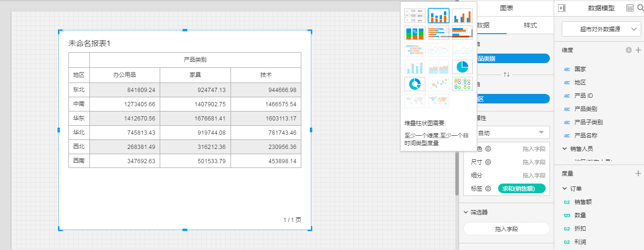This screenshot has width=644, height=250.
Task: Collapse the data model panel toggle icon
Action: (562, 8)
